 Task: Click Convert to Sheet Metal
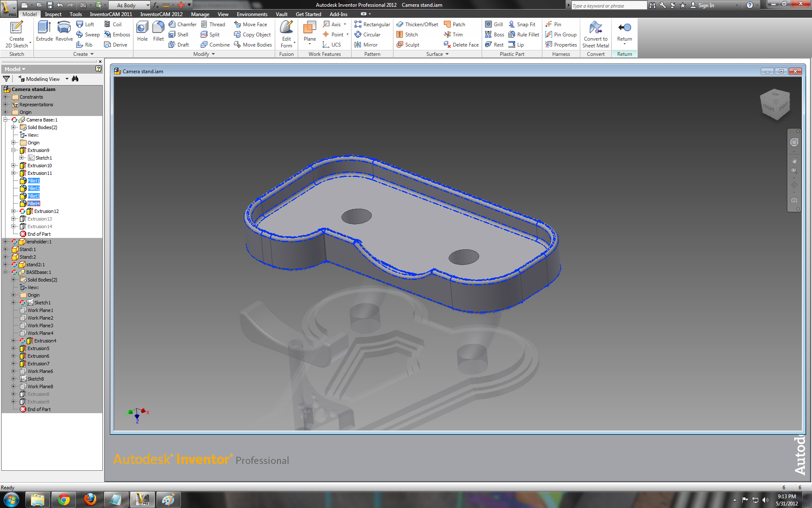tap(595, 34)
